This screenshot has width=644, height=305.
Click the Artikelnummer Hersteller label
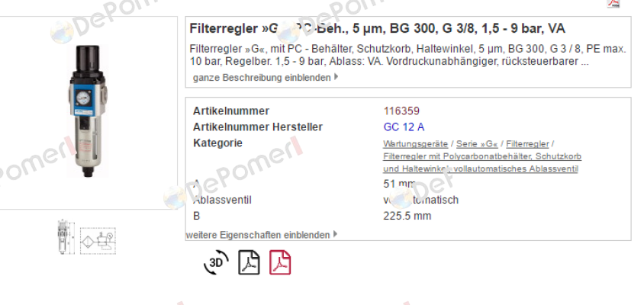tap(258, 127)
